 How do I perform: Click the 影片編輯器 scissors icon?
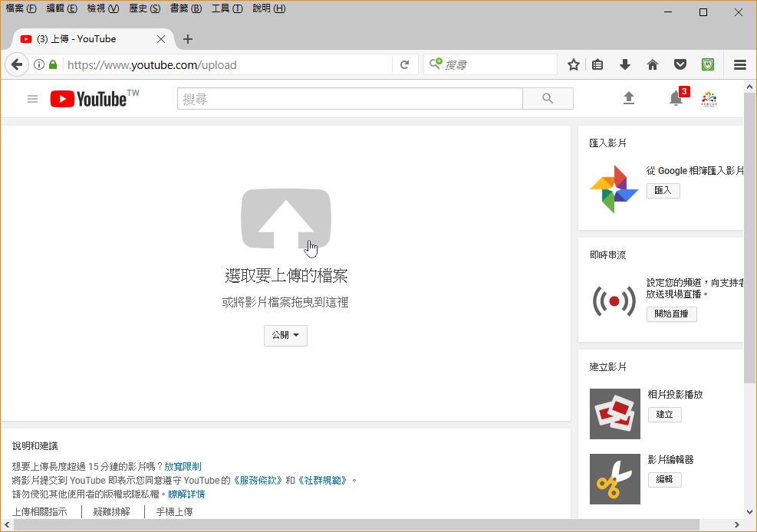click(x=614, y=479)
